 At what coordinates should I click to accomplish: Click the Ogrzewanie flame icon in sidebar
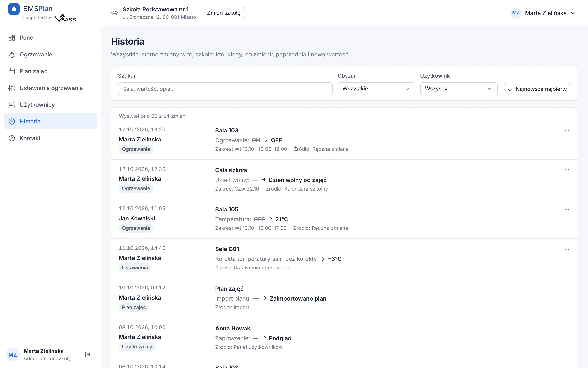(12, 55)
